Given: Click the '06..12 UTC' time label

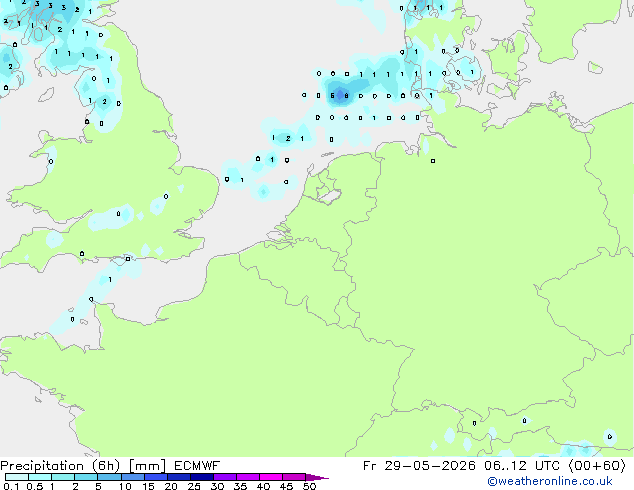Looking at the screenshot, I should [x=522, y=466].
